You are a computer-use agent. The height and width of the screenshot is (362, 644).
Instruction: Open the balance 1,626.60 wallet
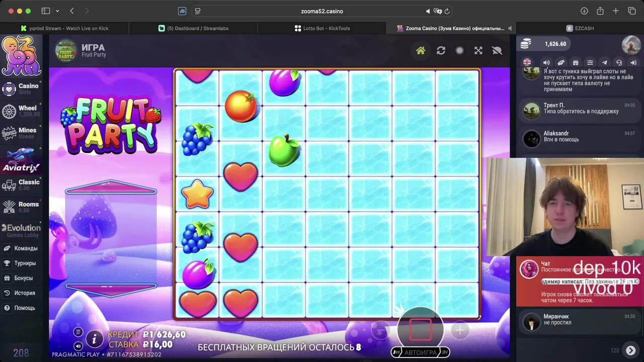click(543, 44)
